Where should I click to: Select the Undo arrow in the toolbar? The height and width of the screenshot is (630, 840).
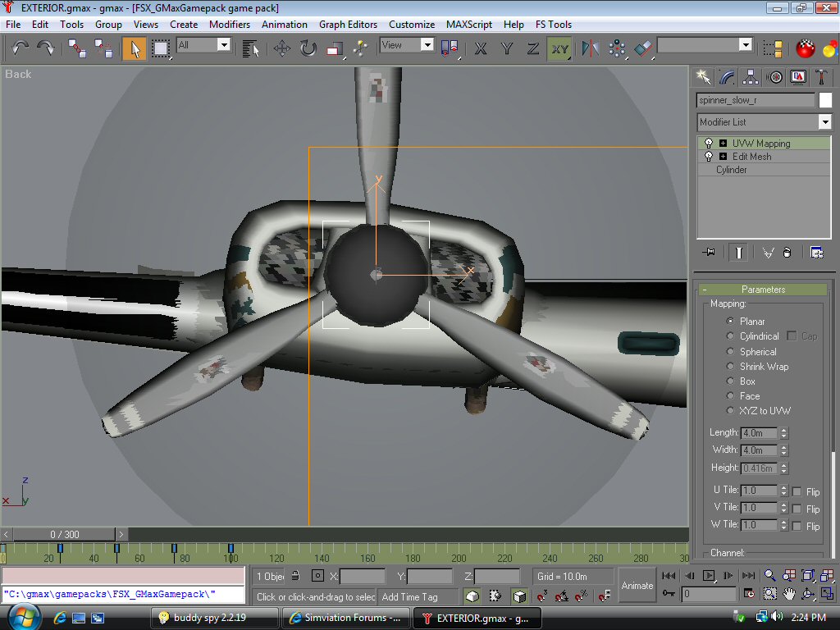click(x=20, y=48)
